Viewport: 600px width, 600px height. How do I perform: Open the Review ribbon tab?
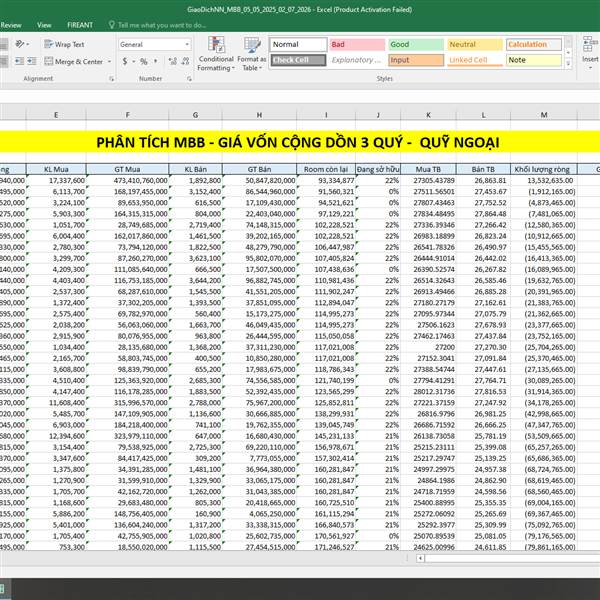click(11, 25)
